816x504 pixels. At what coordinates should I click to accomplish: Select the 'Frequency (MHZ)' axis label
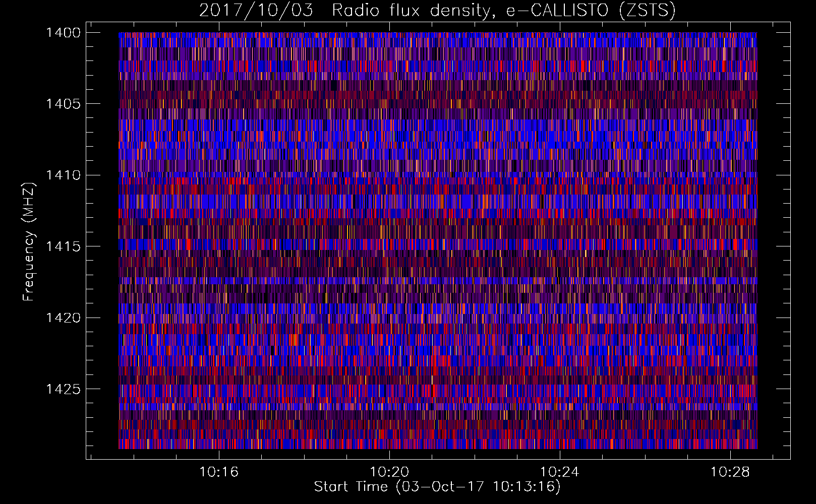pos(29,242)
